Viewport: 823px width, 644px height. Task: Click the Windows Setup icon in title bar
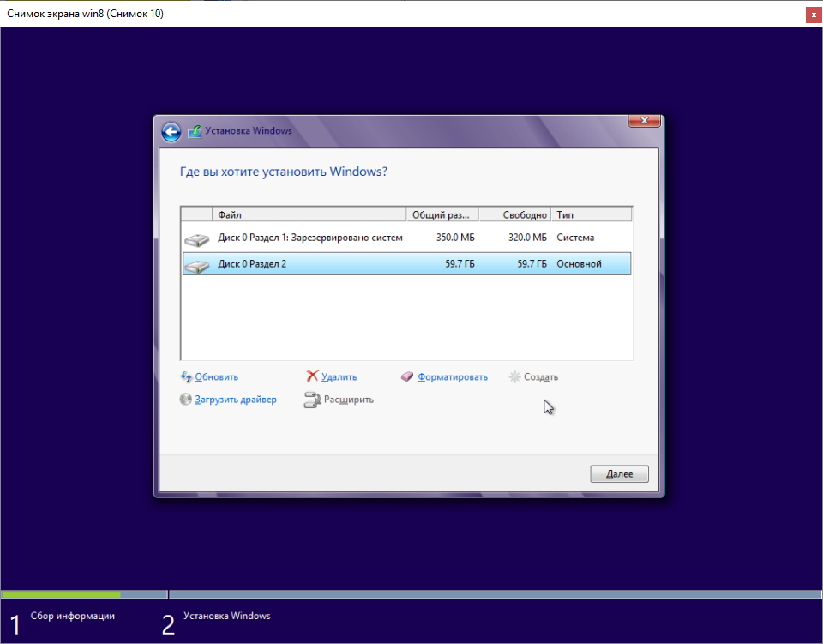195,131
